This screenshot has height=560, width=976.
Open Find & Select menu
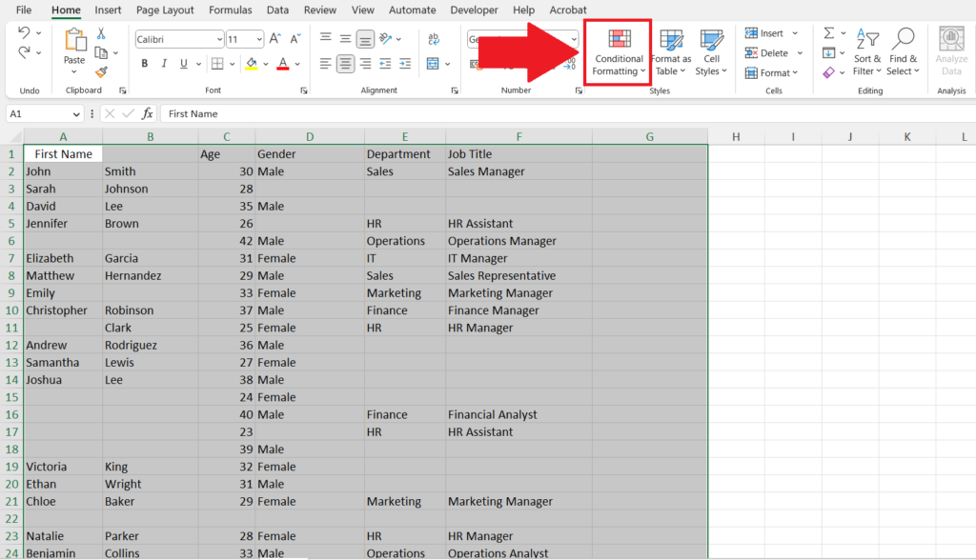[x=903, y=52]
